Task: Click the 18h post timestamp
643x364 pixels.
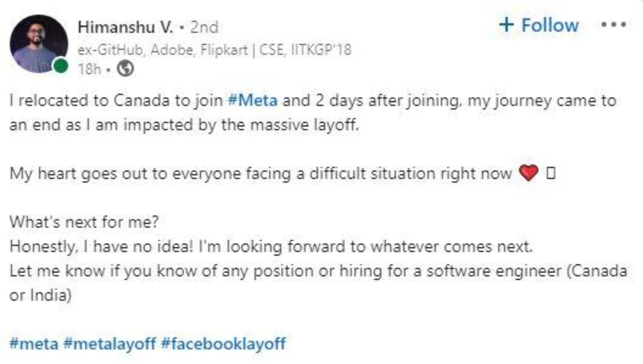Action: [89, 69]
